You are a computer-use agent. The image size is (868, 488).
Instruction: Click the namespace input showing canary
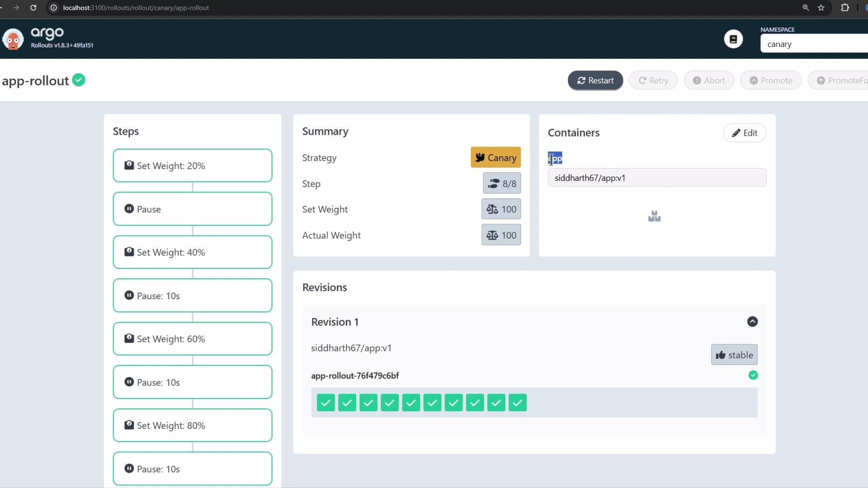[814, 44]
